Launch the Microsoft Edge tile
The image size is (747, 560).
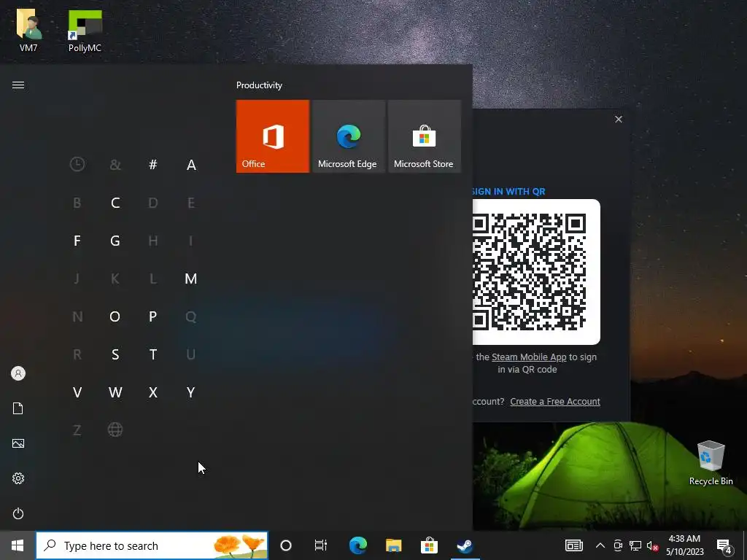348,136
